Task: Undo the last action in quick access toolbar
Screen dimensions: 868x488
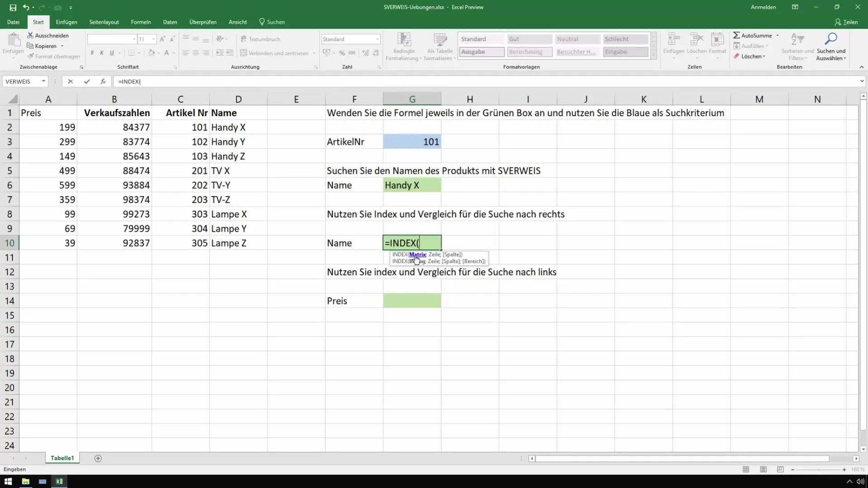Action: pyautogui.click(x=26, y=7)
